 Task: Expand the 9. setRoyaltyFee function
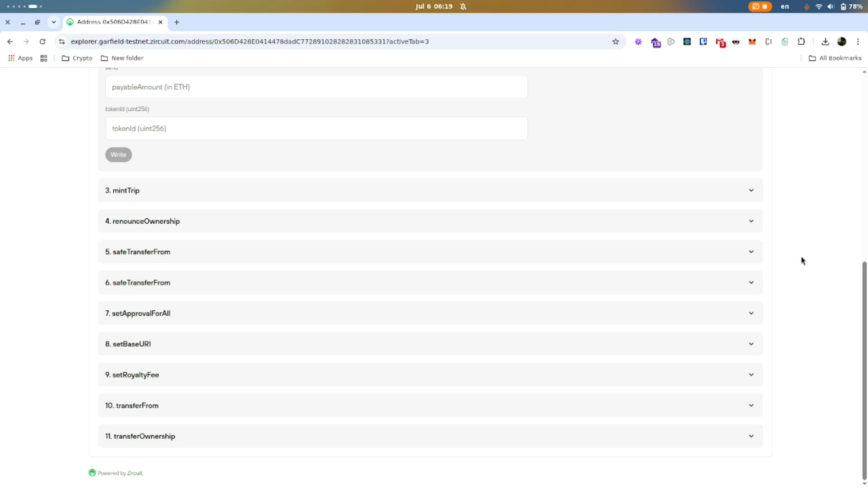tap(430, 375)
